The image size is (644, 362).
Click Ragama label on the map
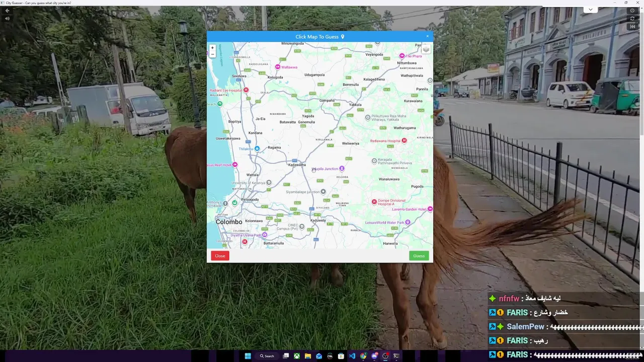[x=274, y=147]
